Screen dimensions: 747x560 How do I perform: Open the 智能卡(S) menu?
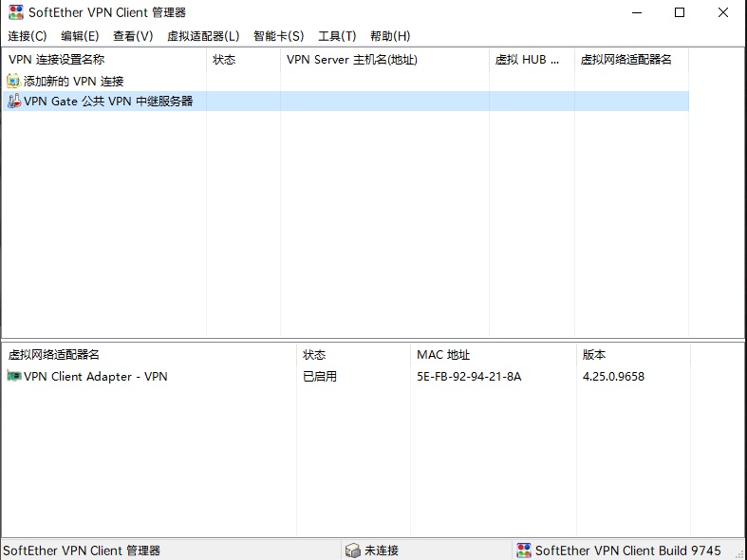point(278,36)
